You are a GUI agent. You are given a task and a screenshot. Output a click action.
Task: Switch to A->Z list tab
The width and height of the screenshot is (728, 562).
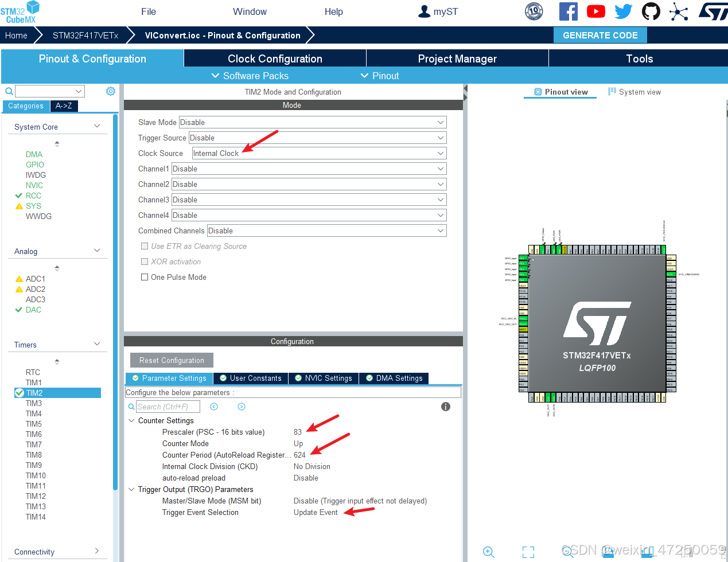64,106
